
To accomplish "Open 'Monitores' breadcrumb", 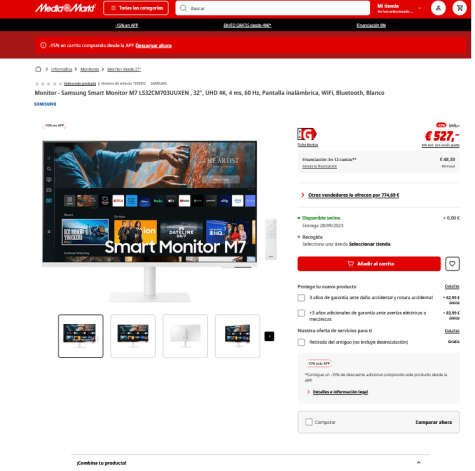I will [90, 69].
